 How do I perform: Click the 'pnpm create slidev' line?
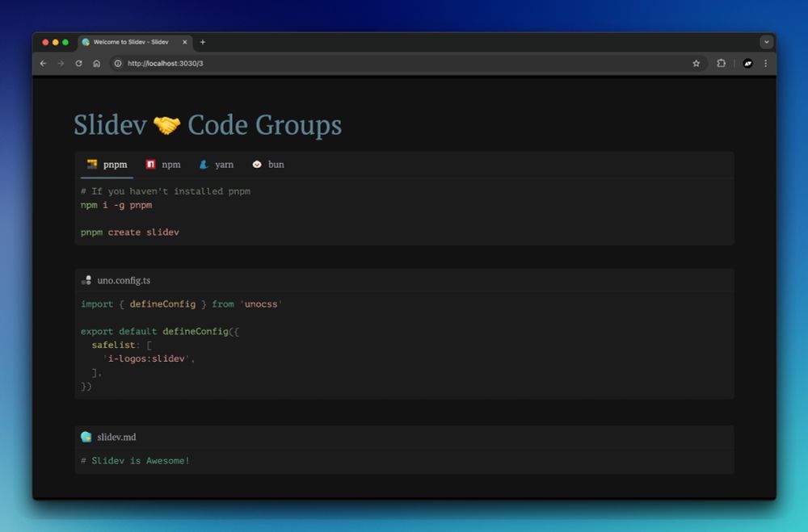tap(130, 232)
